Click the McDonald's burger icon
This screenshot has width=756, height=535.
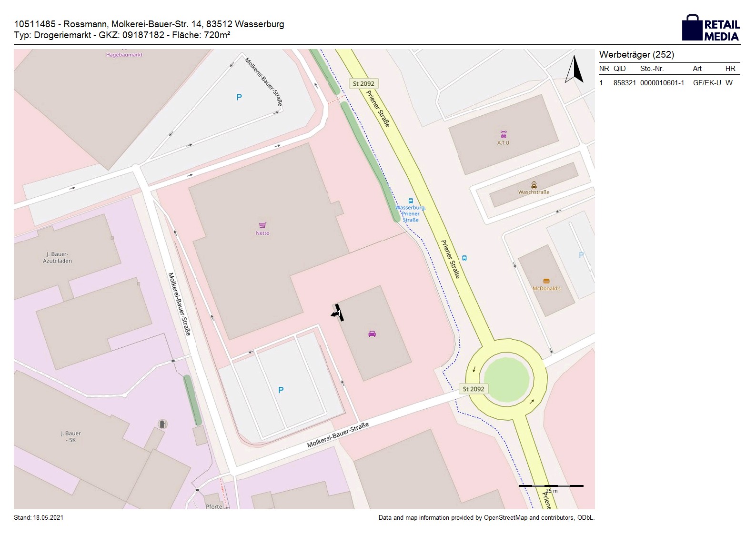[x=546, y=281]
